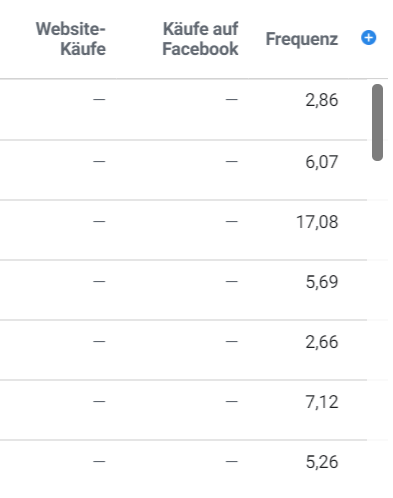Select the frequency value 2,86

point(322,100)
